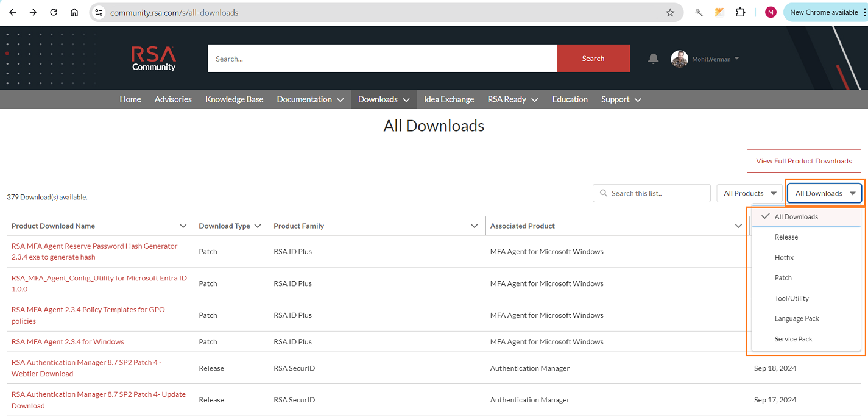The height and width of the screenshot is (417, 868).
Task: Click the notification bell icon
Action: (653, 59)
